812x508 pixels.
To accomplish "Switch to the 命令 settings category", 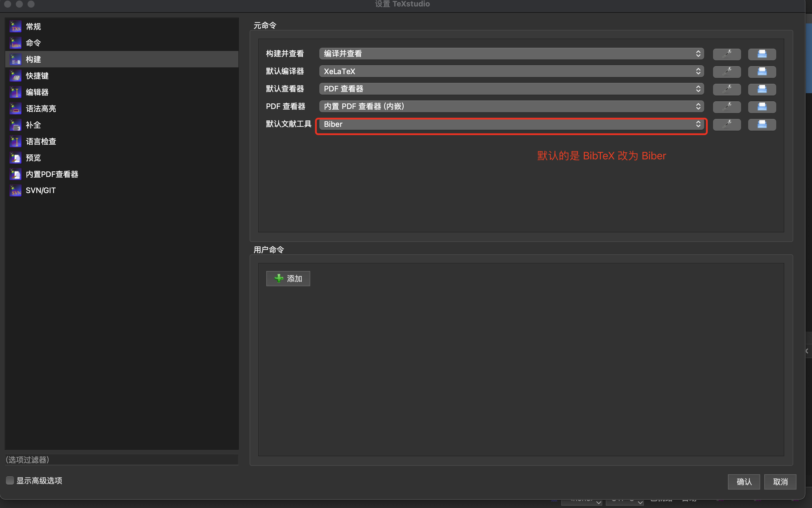I will [33, 43].
